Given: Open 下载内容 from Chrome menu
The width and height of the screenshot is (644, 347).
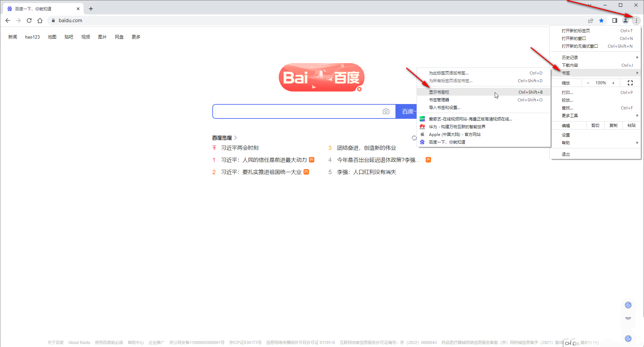Looking at the screenshot, I should [x=596, y=65].
